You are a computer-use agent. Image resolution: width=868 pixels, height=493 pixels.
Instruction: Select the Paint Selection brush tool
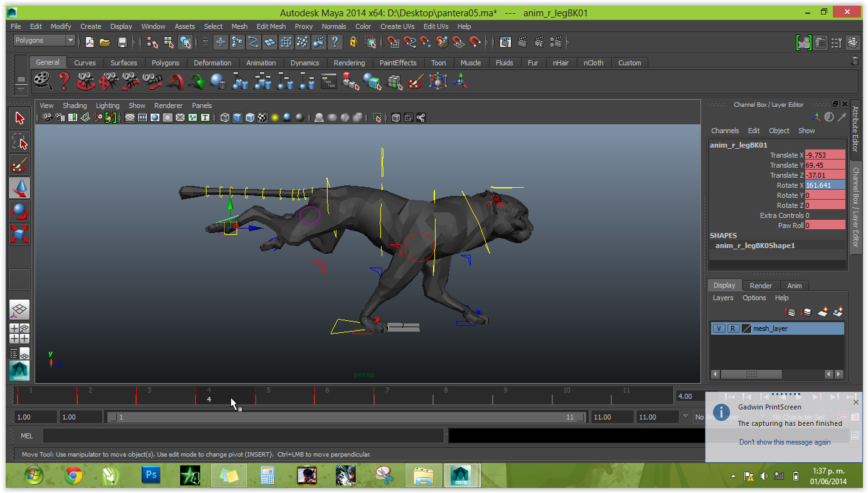pyautogui.click(x=19, y=165)
